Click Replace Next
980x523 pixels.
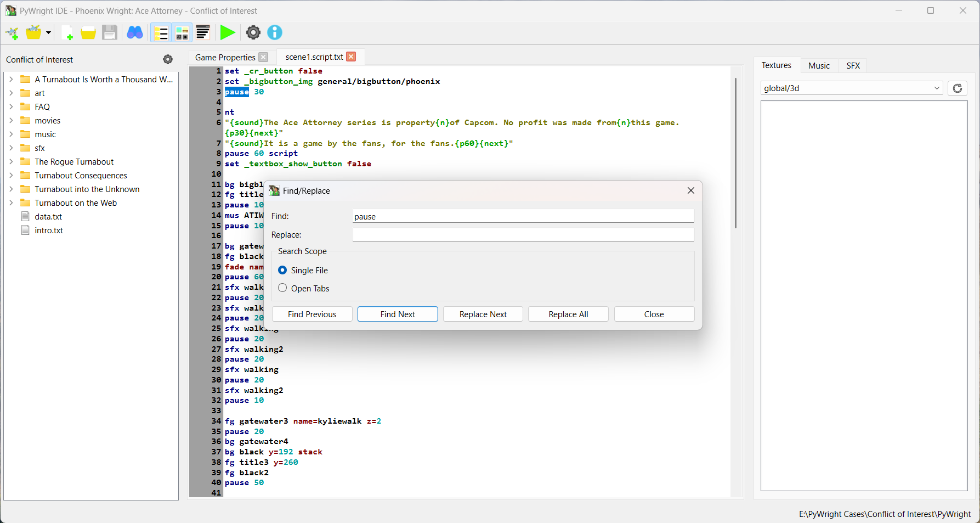coord(483,314)
